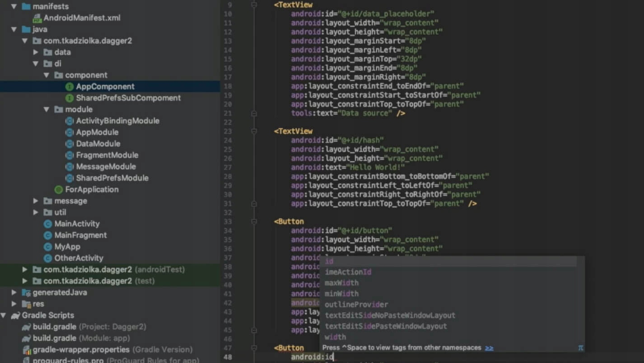This screenshot has width=644, height=363.
Task: Click the MessageModule class icon
Action: pyautogui.click(x=69, y=167)
